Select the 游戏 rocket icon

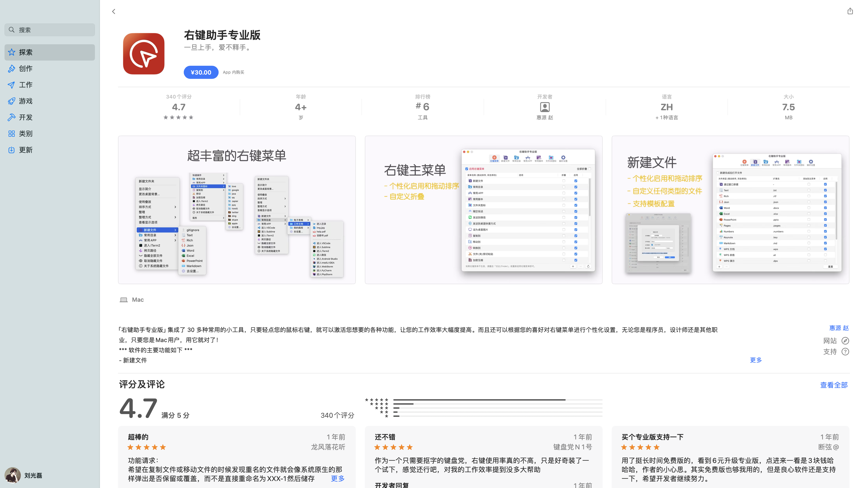pyautogui.click(x=12, y=101)
